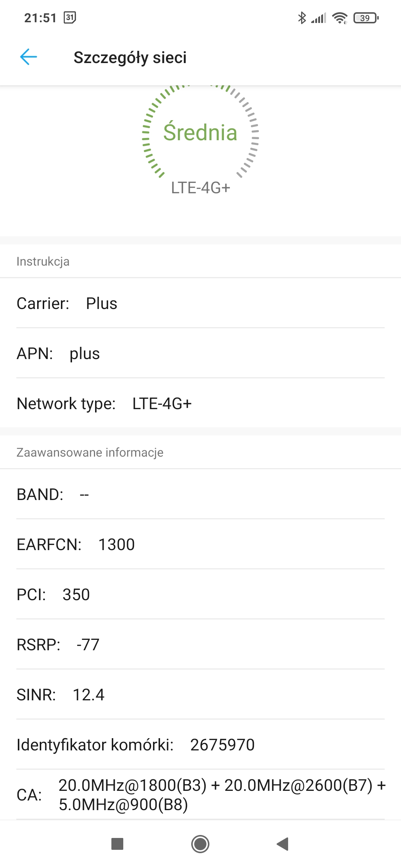The image size is (401, 868).
Task: Select the APN plus row
Action: click(x=200, y=354)
